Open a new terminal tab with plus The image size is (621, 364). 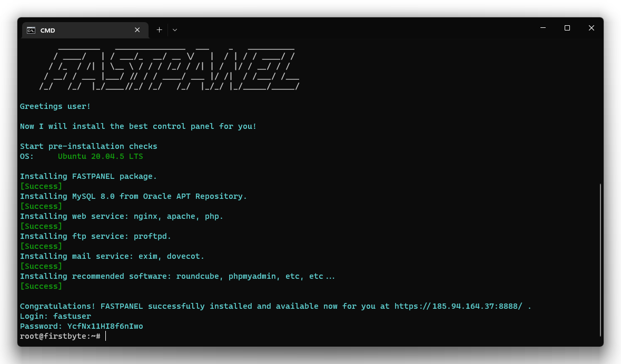pyautogui.click(x=159, y=30)
